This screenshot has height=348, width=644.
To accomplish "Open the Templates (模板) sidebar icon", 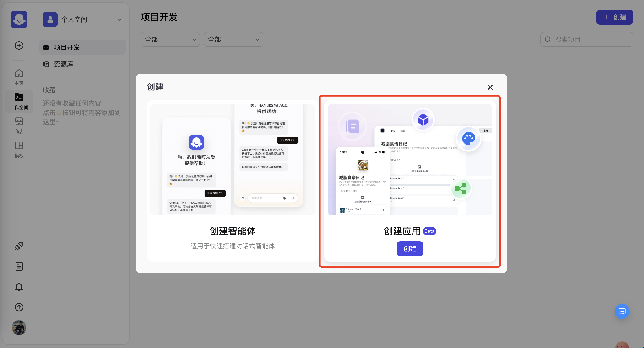I will pyautogui.click(x=19, y=149).
